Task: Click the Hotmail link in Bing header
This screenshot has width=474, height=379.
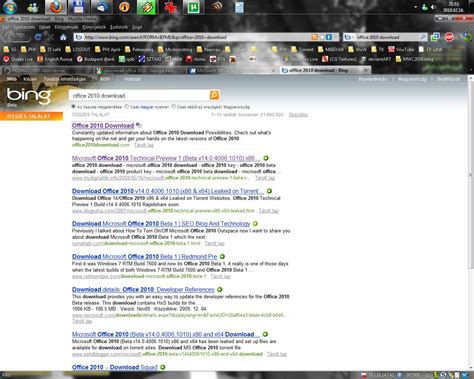Action: coord(132,79)
